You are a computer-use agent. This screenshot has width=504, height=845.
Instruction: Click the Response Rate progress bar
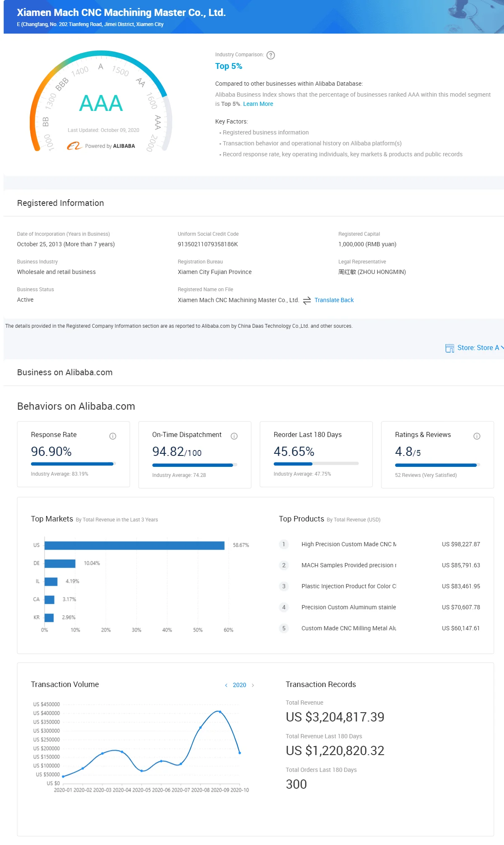point(73,464)
